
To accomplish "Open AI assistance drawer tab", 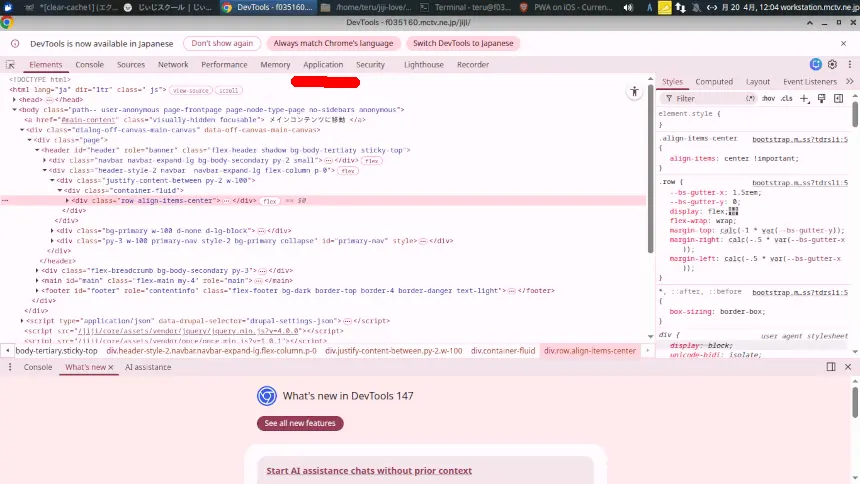I will coord(148,367).
